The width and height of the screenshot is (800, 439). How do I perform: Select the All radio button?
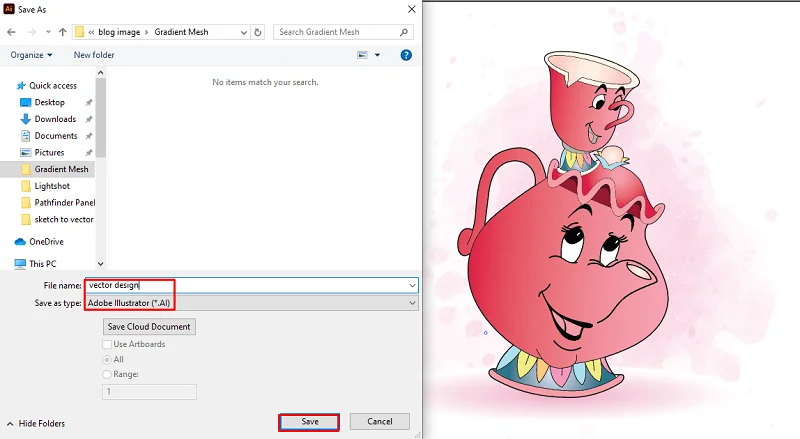[107, 360]
